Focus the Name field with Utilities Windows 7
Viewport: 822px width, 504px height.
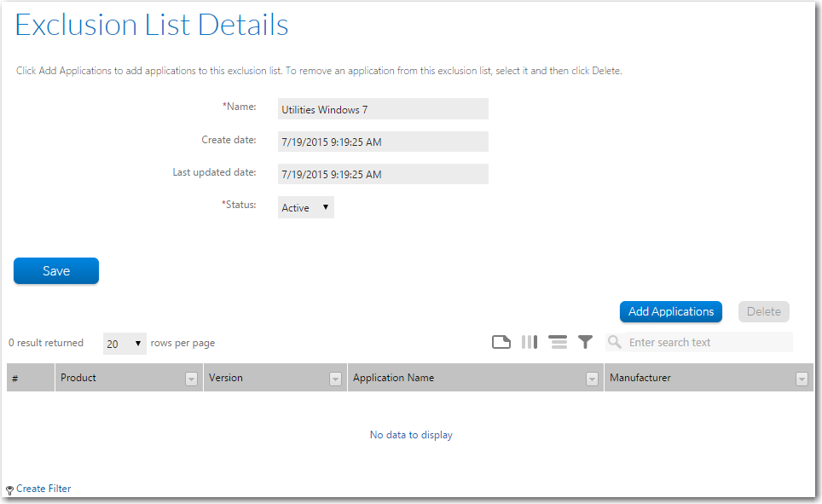(x=383, y=109)
